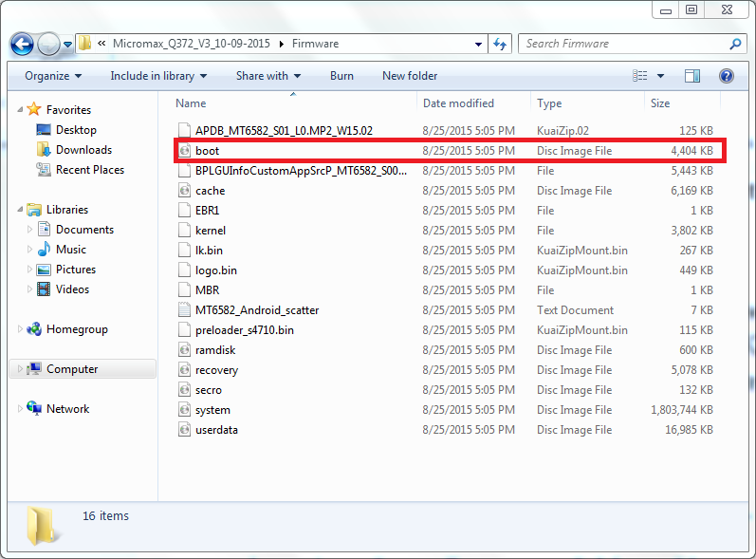Select the secro disc image icon
Image resolution: width=756 pixels, height=559 pixels.
(x=185, y=390)
